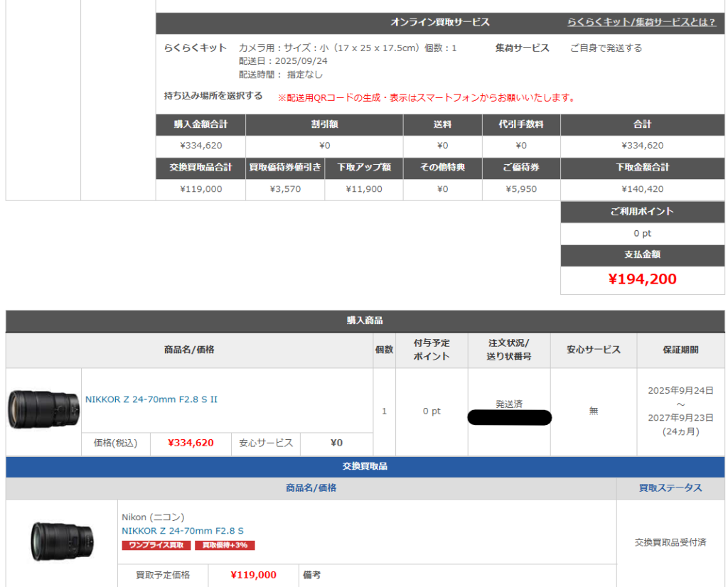The image size is (728, 587).
Task: Select 持ち込み場所を選択する
Action: 213,96
